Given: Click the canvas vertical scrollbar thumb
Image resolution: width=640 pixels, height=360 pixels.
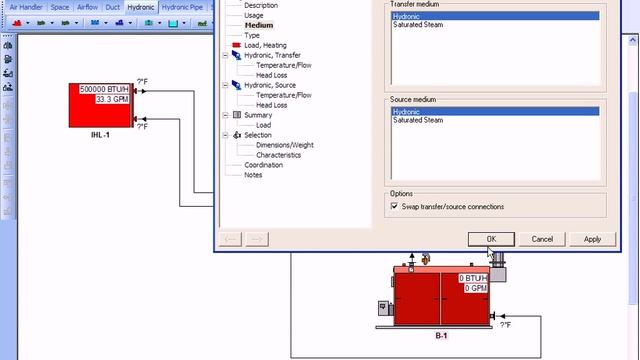Looking at the screenshot, I should [x=633, y=198].
